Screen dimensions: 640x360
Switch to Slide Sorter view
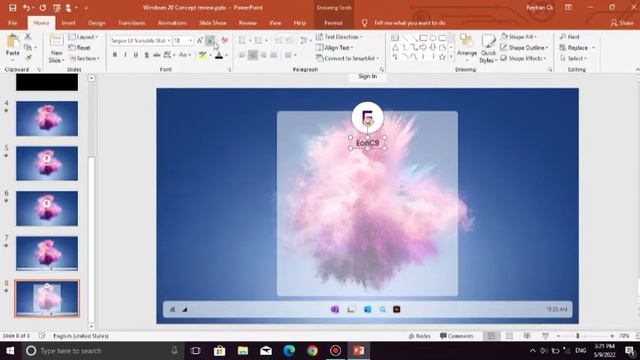(x=509, y=336)
